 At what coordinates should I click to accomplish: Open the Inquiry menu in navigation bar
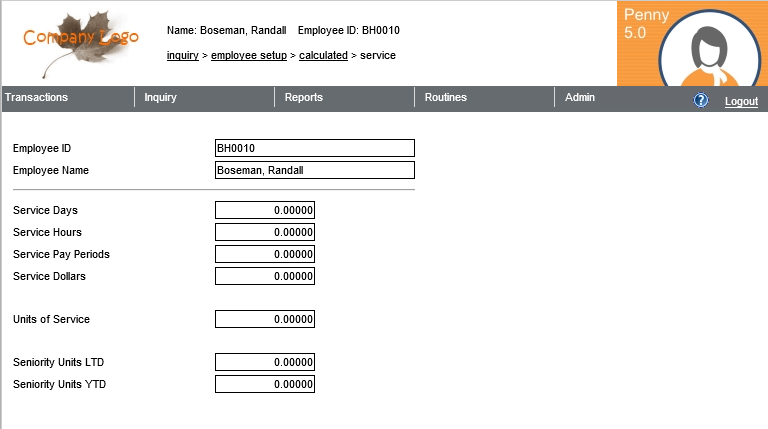click(x=161, y=98)
